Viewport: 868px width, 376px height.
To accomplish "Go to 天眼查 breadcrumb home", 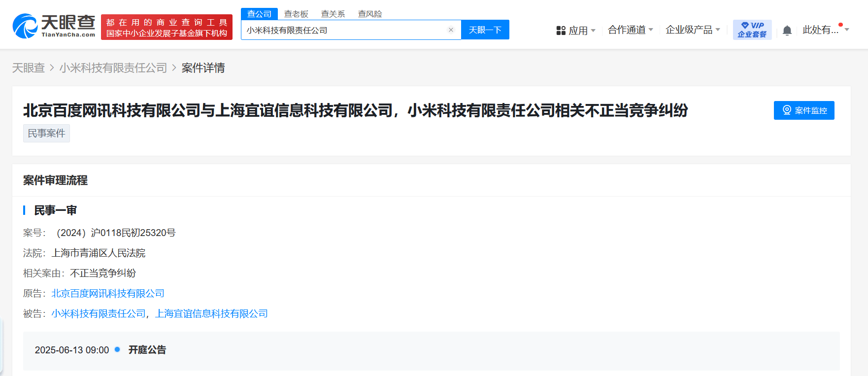I will (29, 68).
